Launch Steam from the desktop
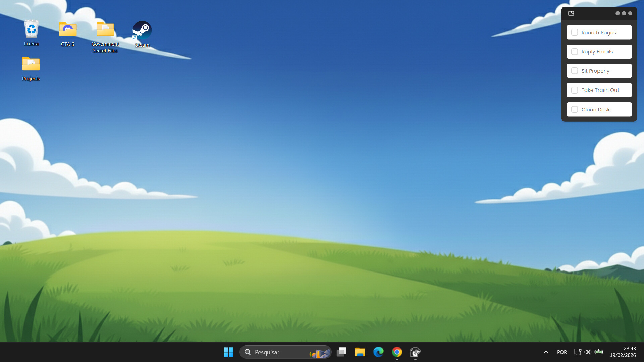This screenshot has width=644, height=362. point(142,30)
